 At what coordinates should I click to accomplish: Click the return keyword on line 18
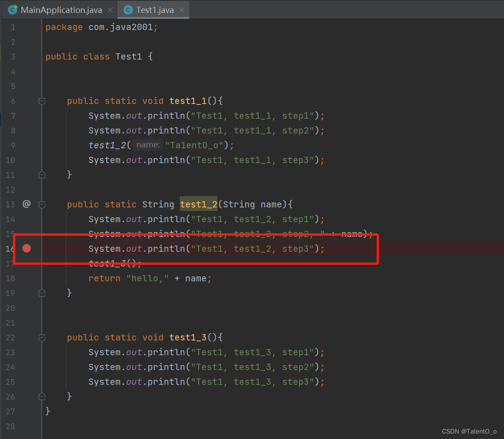coord(104,279)
